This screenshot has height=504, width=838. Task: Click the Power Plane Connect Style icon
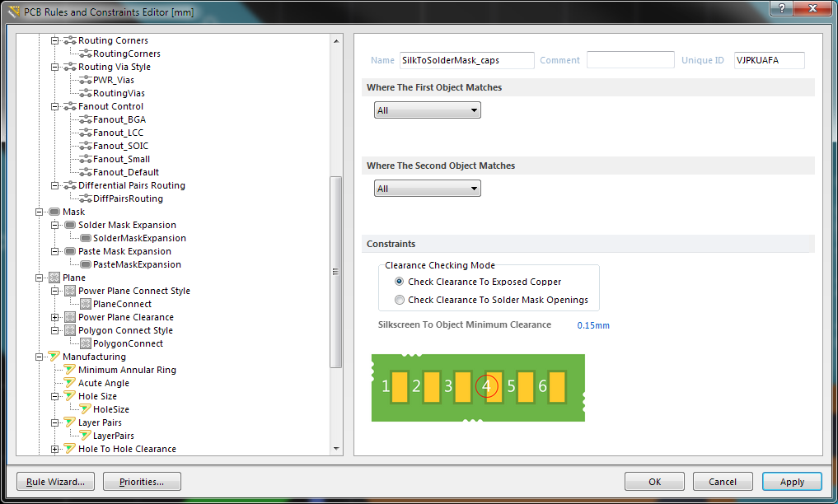coord(69,291)
